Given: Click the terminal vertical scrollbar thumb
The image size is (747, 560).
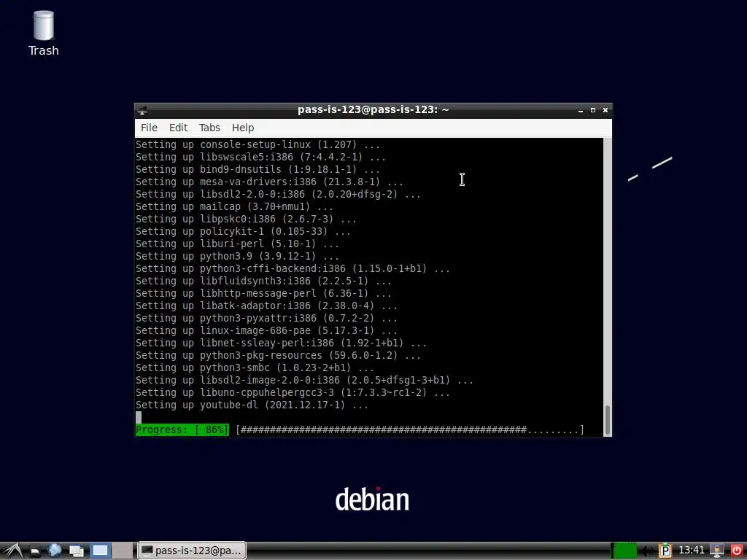Looking at the screenshot, I should [608, 419].
